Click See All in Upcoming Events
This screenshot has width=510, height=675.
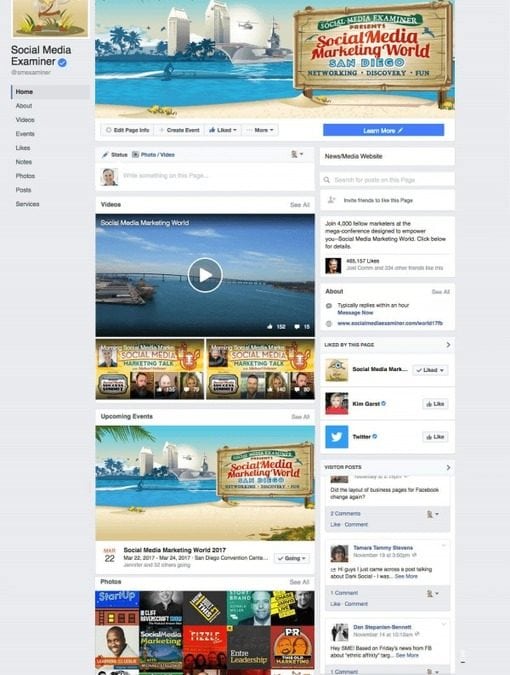[x=300, y=417]
